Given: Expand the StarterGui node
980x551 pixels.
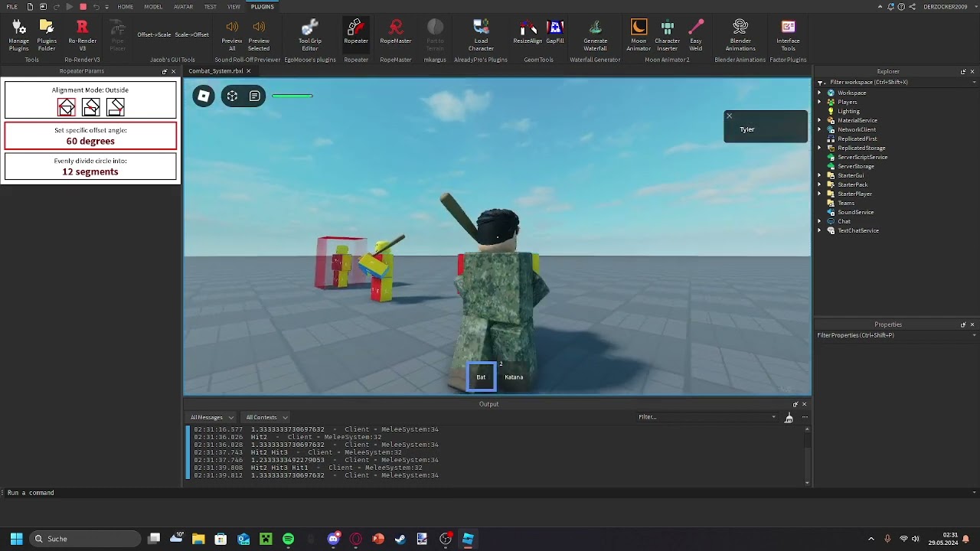Looking at the screenshot, I should coord(819,175).
